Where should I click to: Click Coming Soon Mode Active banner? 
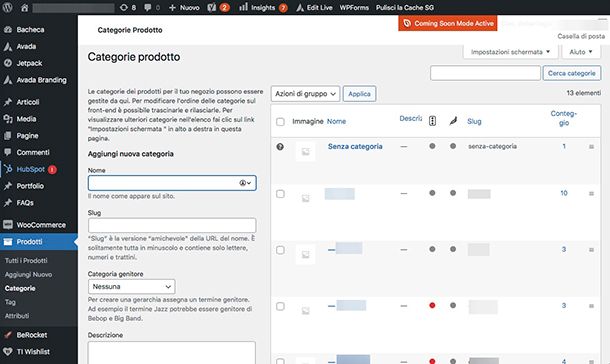(x=448, y=23)
